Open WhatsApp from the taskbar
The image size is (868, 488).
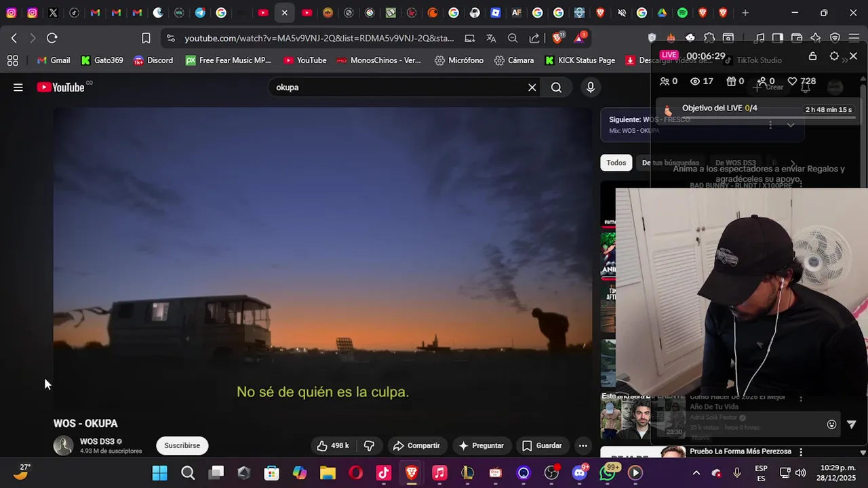point(608,473)
